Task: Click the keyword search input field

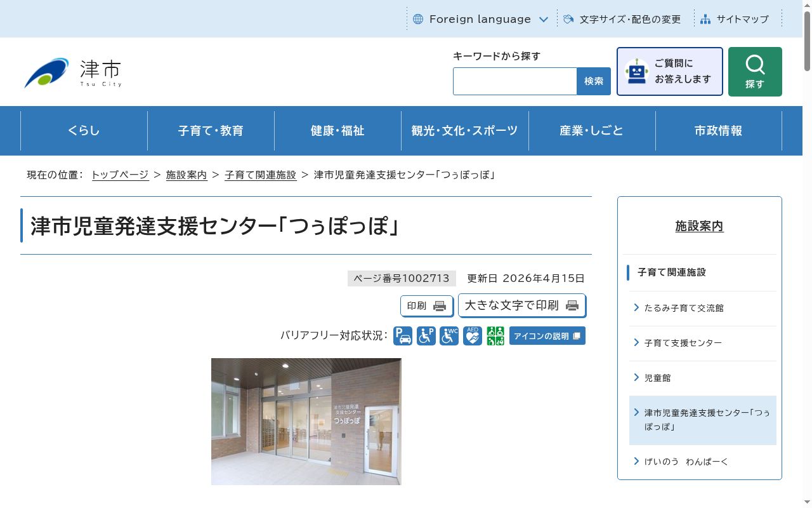Action: (x=515, y=81)
